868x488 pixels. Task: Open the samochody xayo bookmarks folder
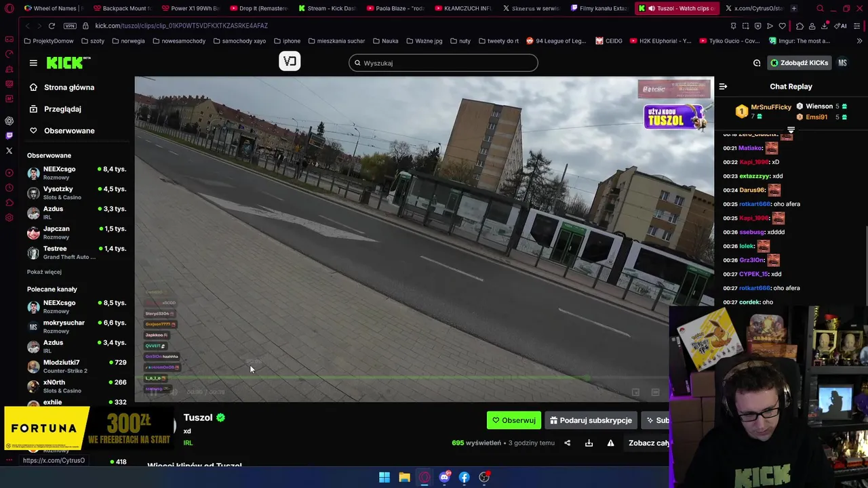coord(239,41)
